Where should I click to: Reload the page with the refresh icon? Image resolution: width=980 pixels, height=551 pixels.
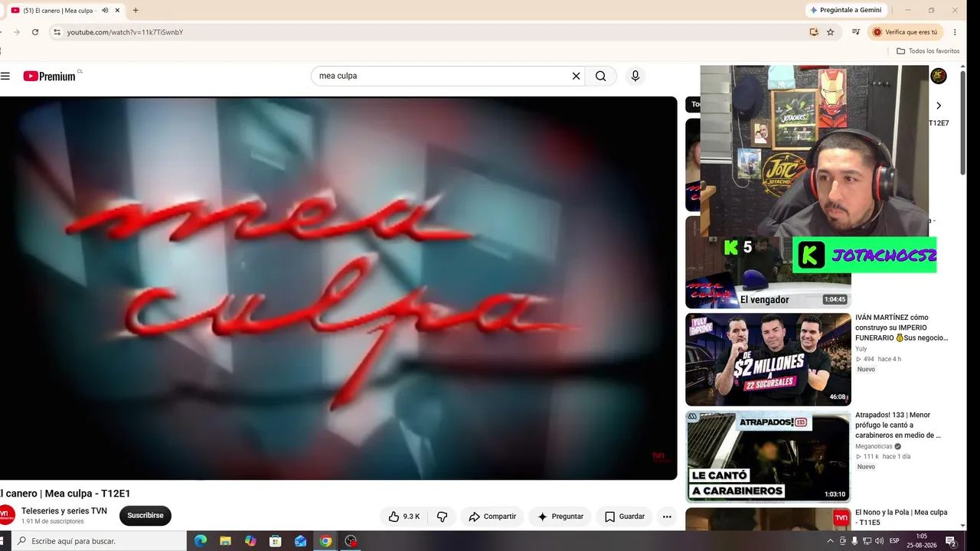point(35,32)
